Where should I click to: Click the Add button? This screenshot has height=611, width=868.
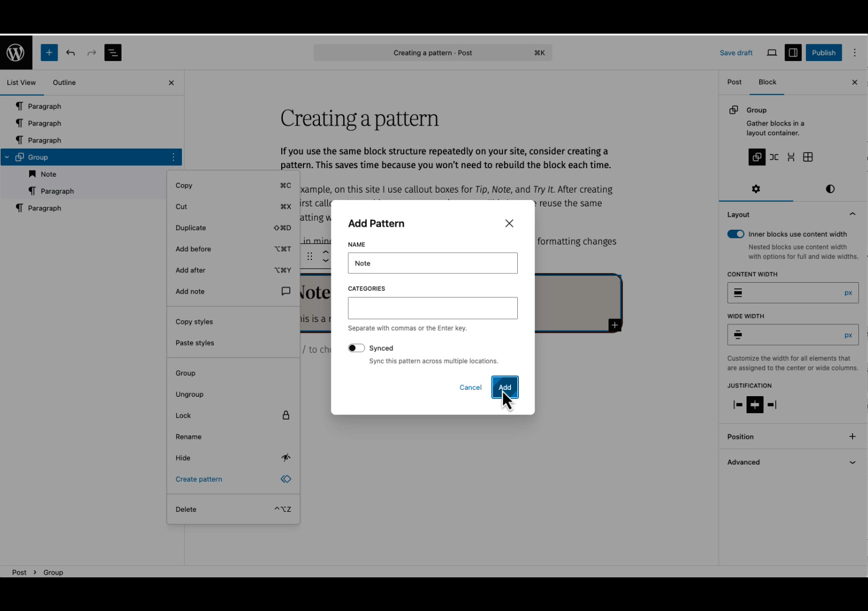505,388
